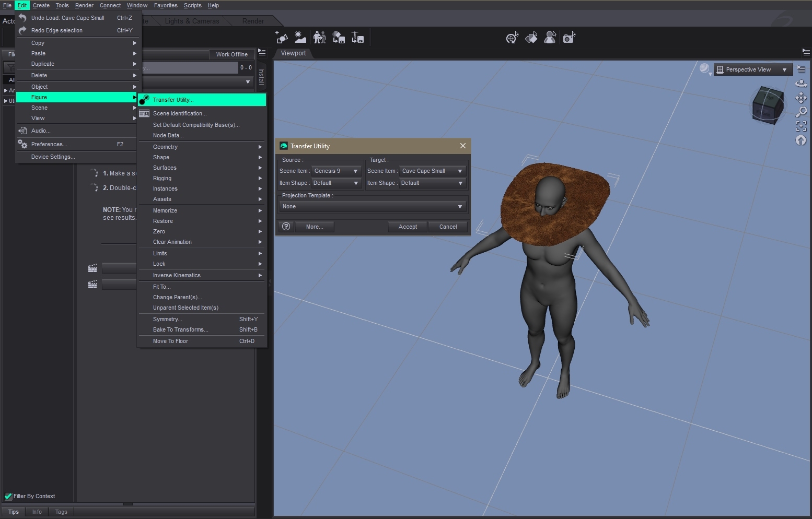Click the Accept button in Transfer Utility
Screen dimensions: 812x519
[408, 227]
